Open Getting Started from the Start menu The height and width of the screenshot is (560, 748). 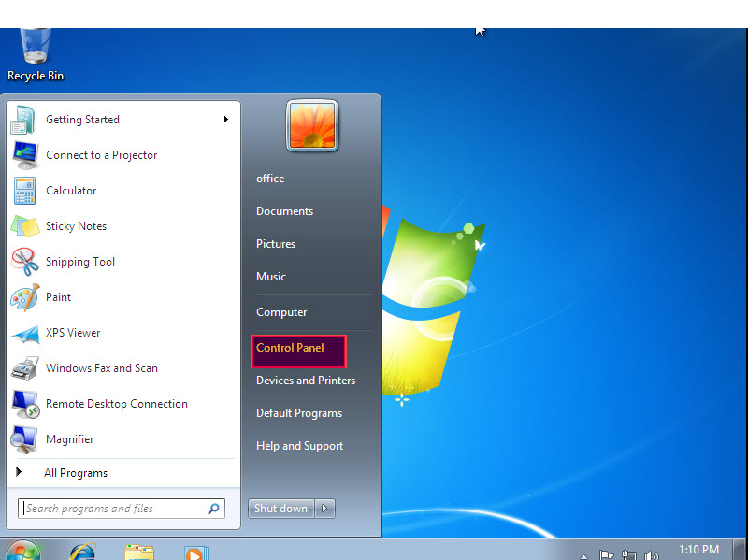[x=123, y=120]
